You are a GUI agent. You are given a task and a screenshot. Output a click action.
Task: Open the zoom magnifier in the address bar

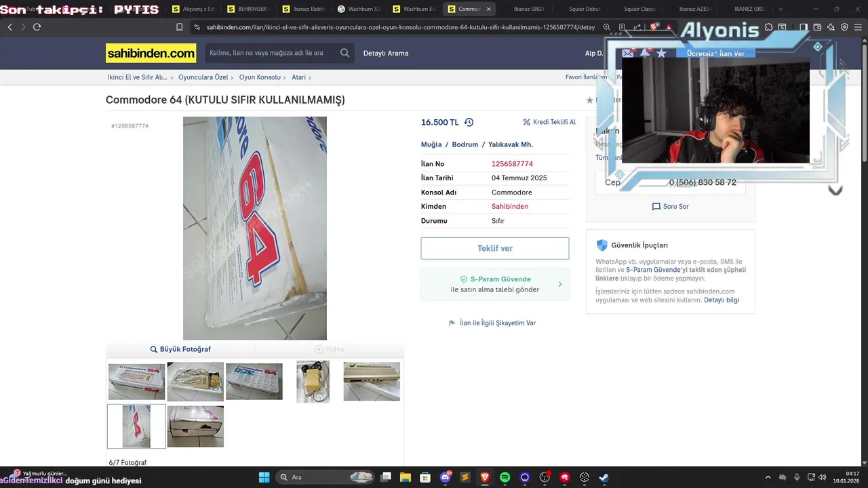[606, 27]
